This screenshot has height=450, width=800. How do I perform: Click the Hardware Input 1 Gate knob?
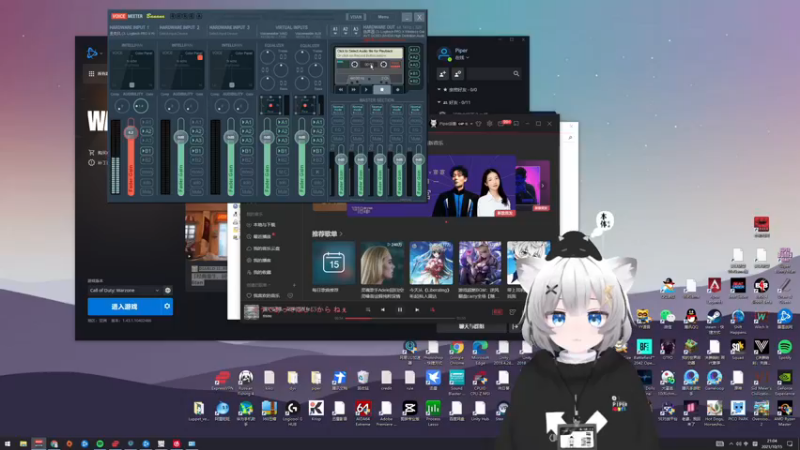click(140, 106)
